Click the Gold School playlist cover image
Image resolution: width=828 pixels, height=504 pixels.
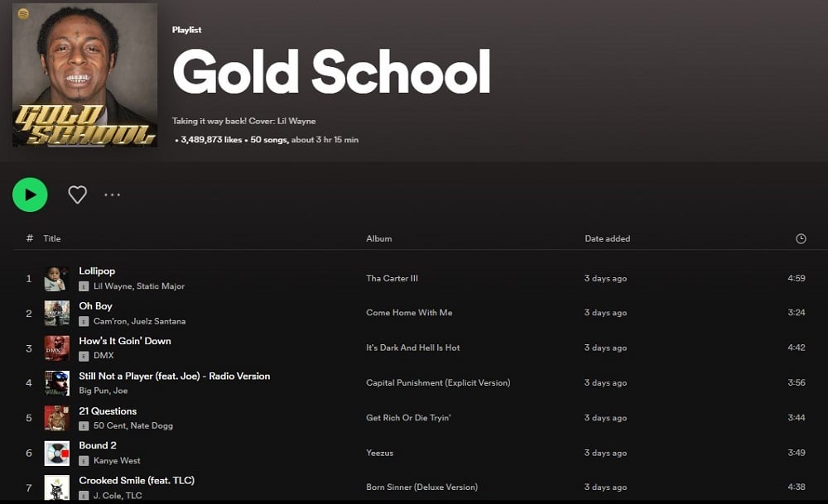84,75
